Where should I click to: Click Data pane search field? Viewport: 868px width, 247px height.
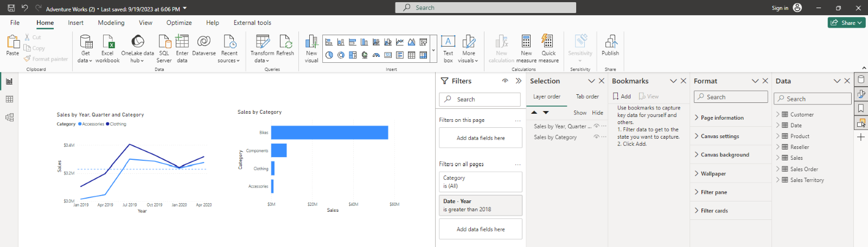[813, 99]
